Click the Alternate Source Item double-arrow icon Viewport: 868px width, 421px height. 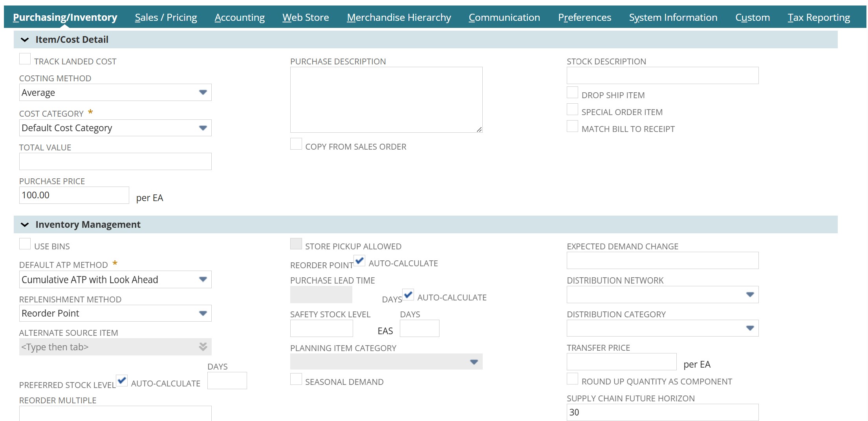click(x=203, y=347)
